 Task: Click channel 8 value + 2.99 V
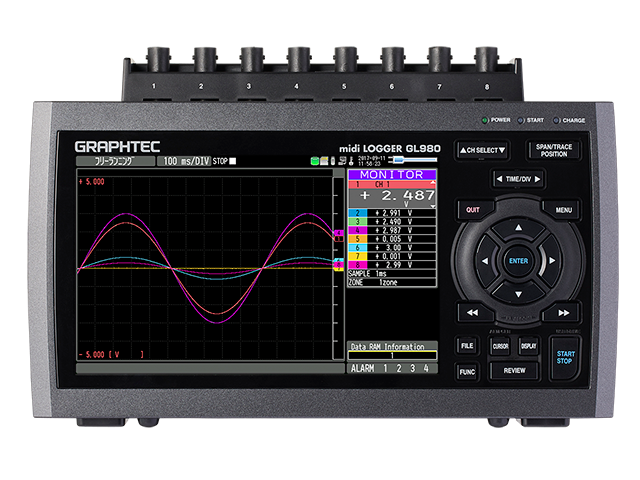(393, 264)
